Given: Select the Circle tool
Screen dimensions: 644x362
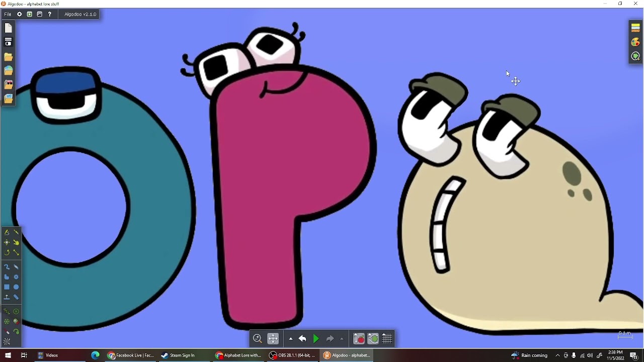Looking at the screenshot, I should 16,287.
